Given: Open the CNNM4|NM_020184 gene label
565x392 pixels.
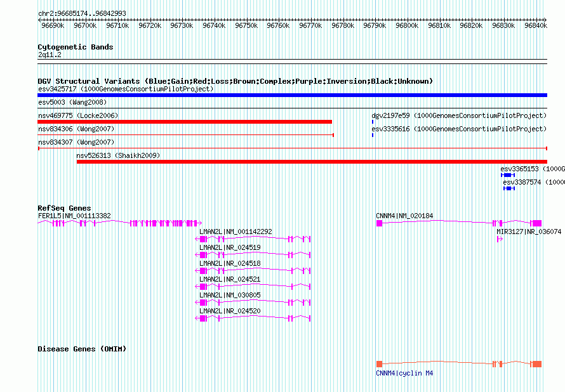Looking at the screenshot, I should [x=404, y=216].
